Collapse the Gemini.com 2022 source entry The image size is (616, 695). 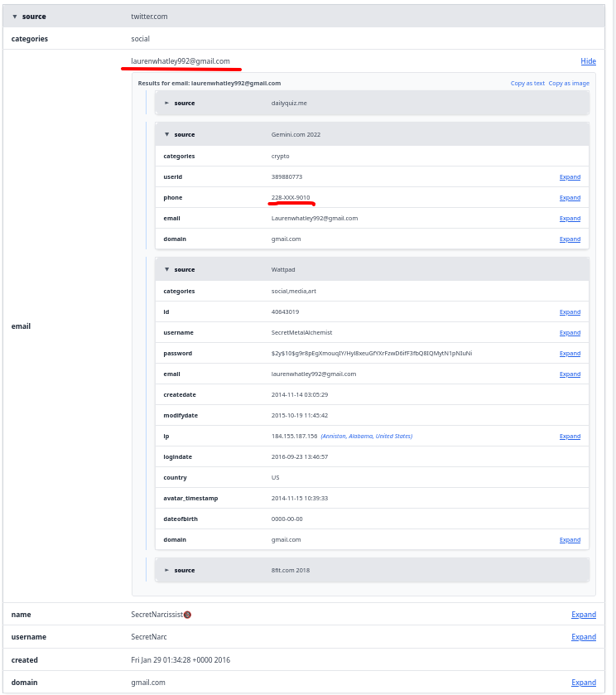click(x=166, y=134)
